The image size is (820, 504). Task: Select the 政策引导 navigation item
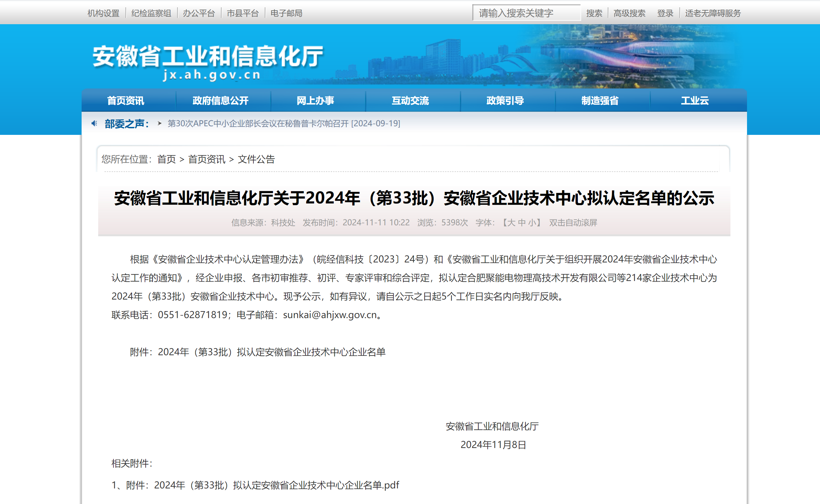click(505, 100)
